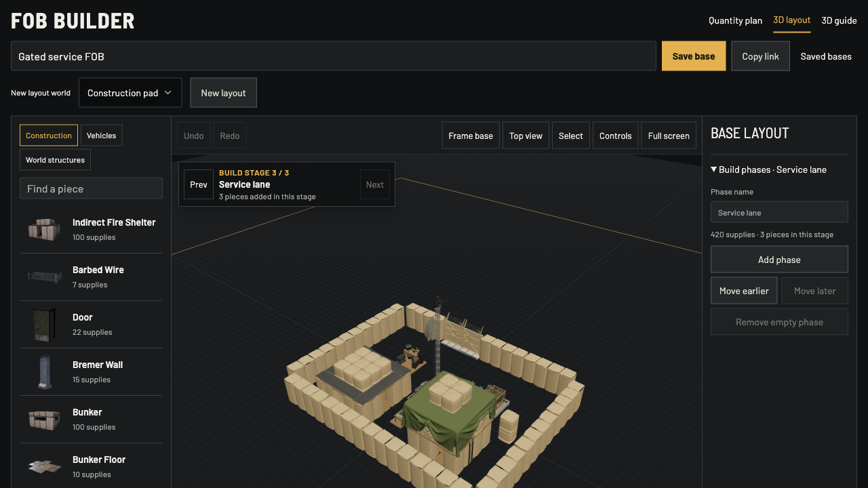
Task: Open the New layout world dropdown
Action: point(130,93)
